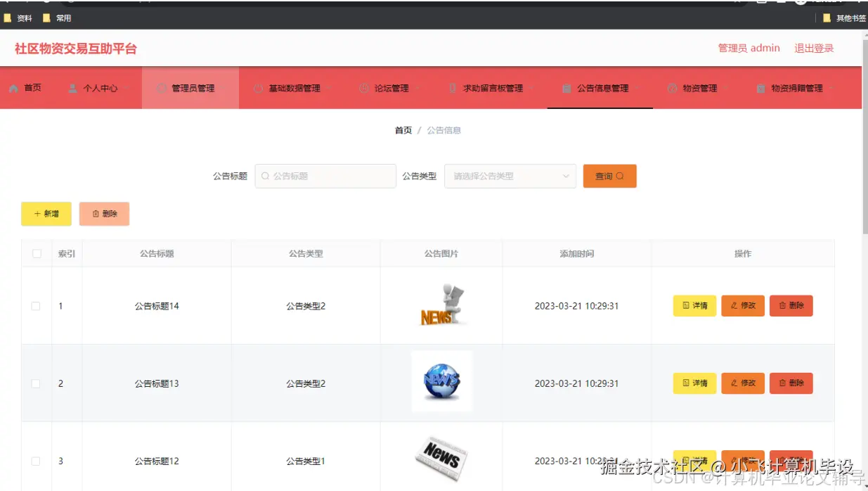This screenshot has width=868, height=491.
Task: Open the 公告信息管理 menu
Action: (x=600, y=89)
